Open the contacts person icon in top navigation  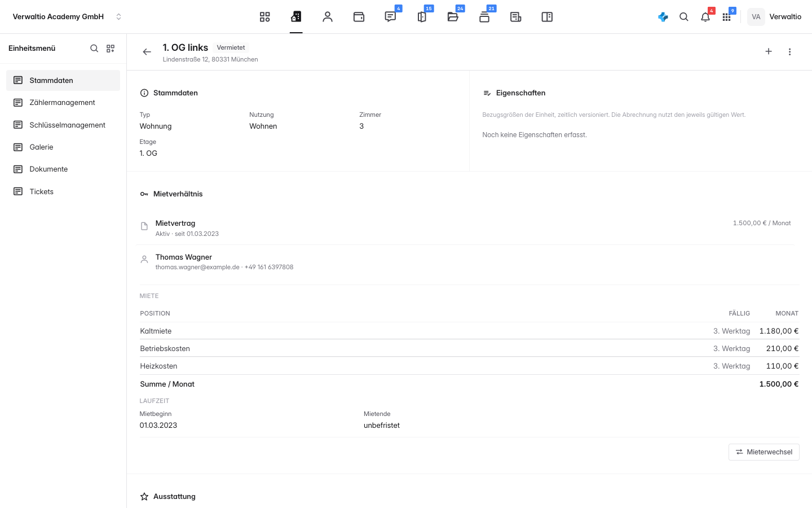click(328, 17)
